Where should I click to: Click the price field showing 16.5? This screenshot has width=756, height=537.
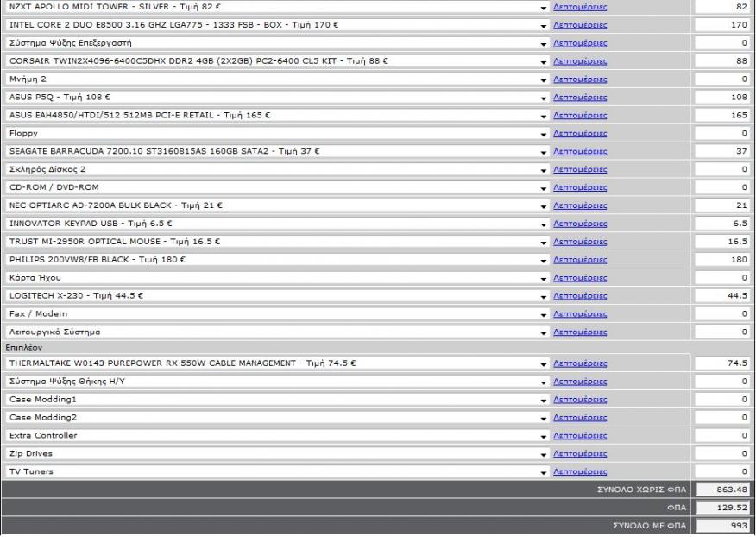(722, 242)
